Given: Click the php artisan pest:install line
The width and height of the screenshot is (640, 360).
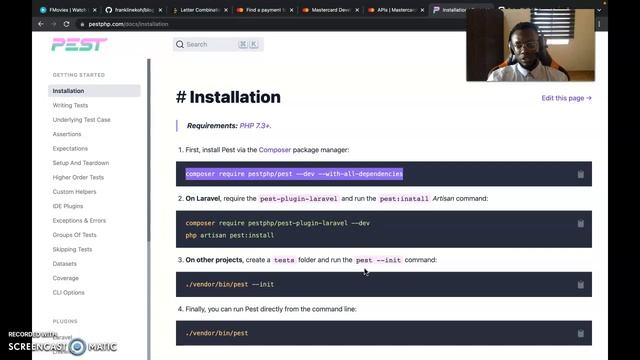Looking at the screenshot, I should coord(230,236).
